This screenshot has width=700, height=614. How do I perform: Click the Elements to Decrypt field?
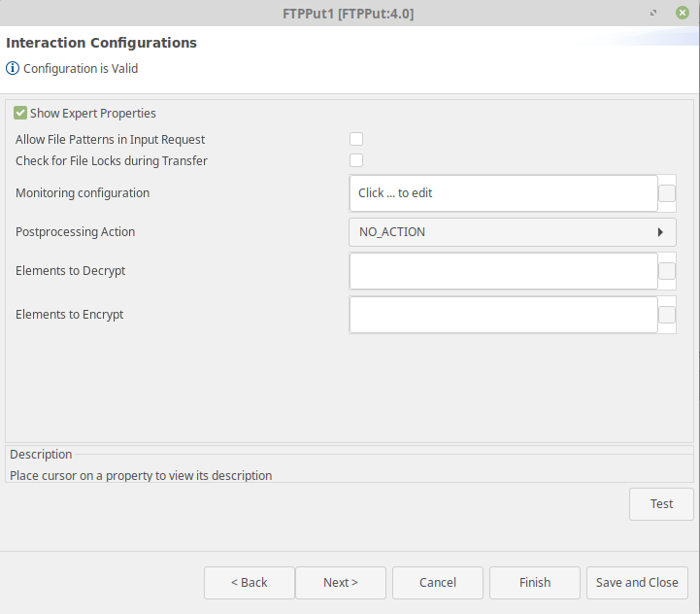504,271
